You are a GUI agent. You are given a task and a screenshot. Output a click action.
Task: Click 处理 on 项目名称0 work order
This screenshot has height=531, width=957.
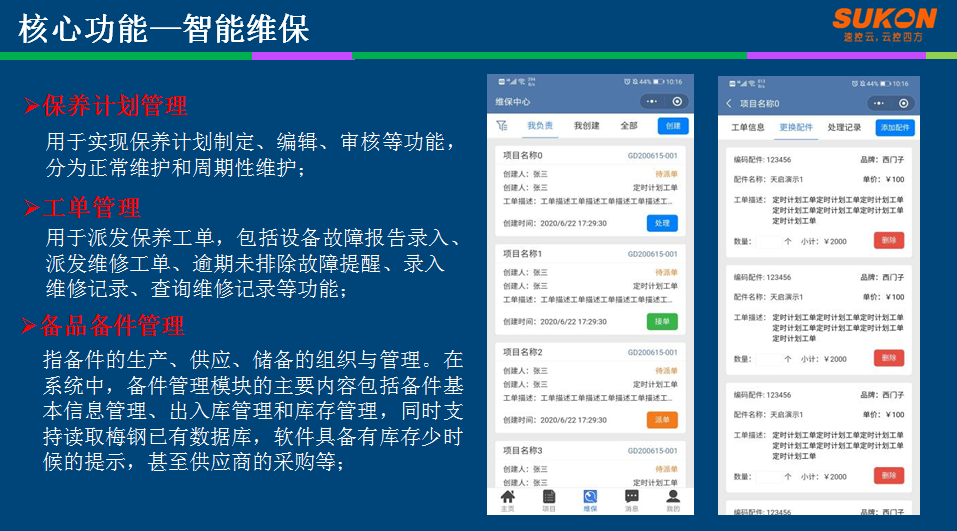click(x=662, y=223)
